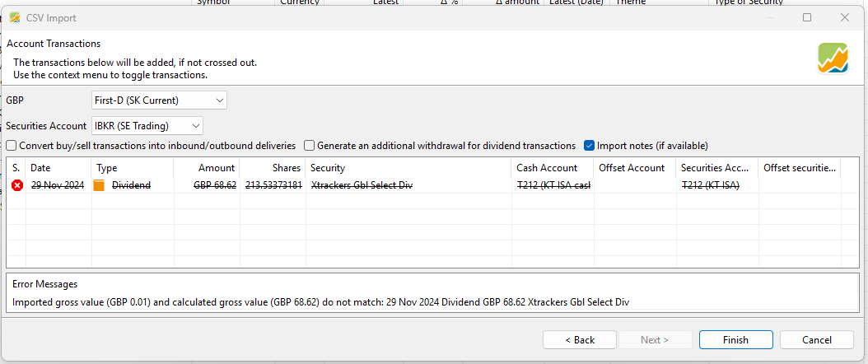This screenshot has height=364, width=868.
Task: Enable convert buy/sell into deliveries checkbox
Action: (12, 146)
